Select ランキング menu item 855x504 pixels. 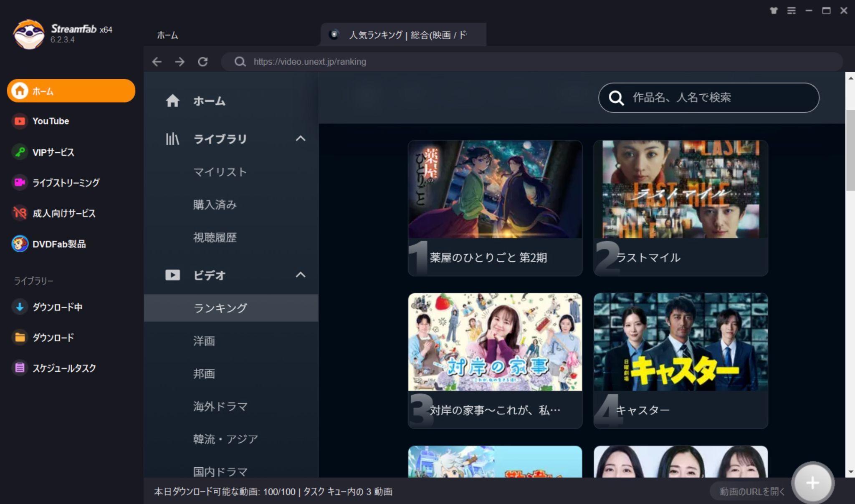(x=231, y=308)
